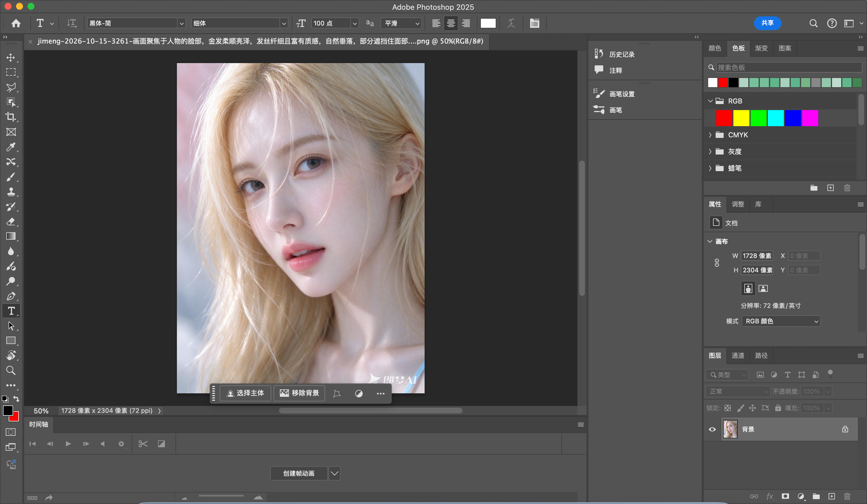Click the 创建帧动画 button
The image size is (867, 504).
point(299,473)
